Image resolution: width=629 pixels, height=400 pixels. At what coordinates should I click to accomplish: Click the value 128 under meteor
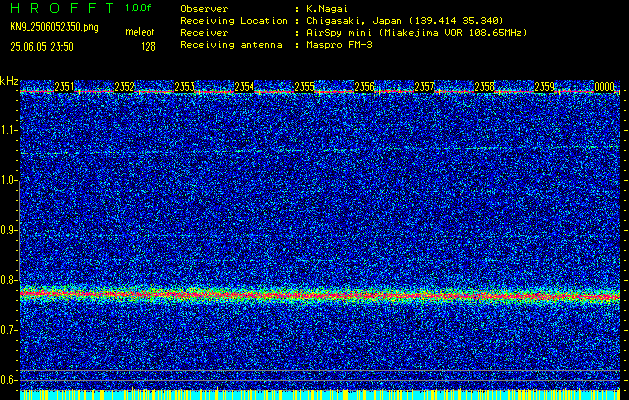click(x=148, y=47)
